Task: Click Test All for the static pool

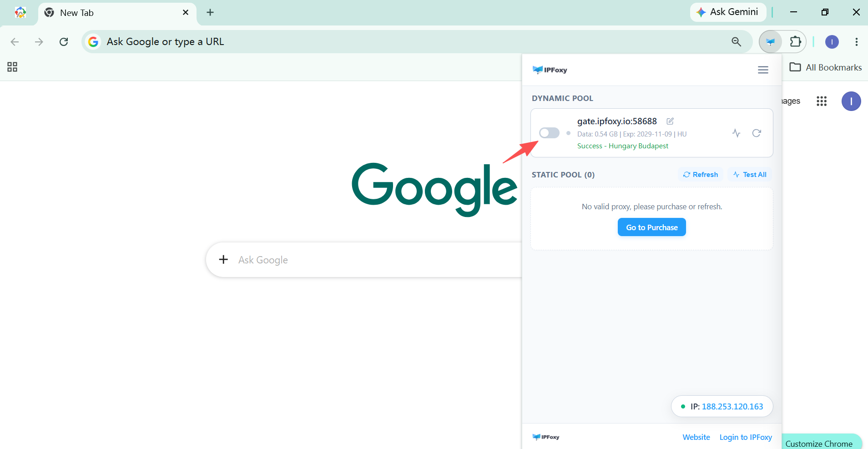Action: tap(750, 175)
